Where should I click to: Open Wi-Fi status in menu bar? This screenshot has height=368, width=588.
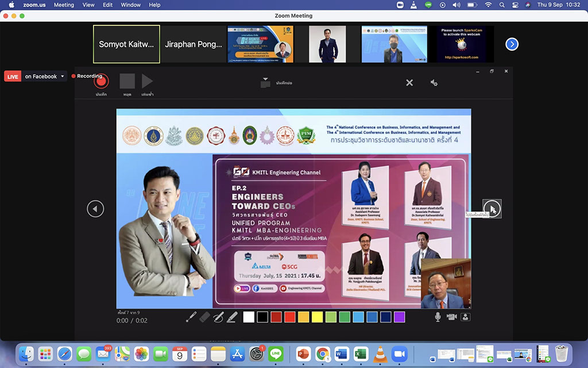[488, 5]
